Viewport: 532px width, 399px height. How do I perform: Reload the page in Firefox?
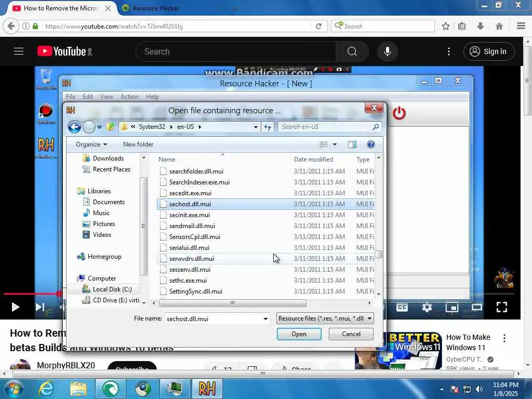pos(318,26)
